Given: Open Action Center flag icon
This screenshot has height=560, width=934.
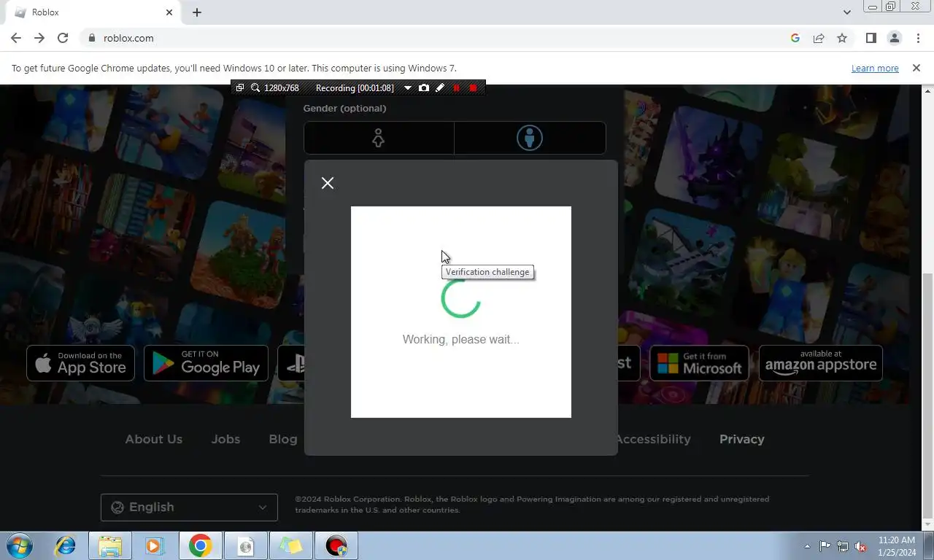Looking at the screenshot, I should 825,546.
